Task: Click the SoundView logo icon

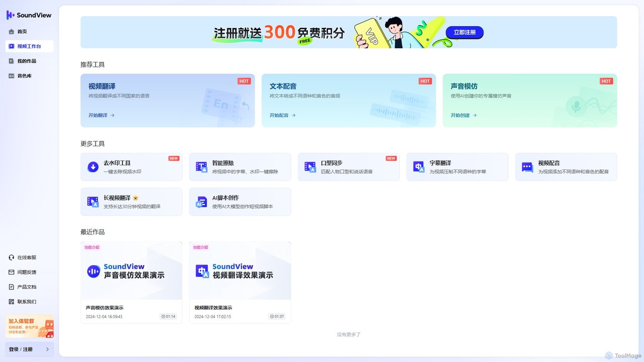Action: [x=10, y=15]
